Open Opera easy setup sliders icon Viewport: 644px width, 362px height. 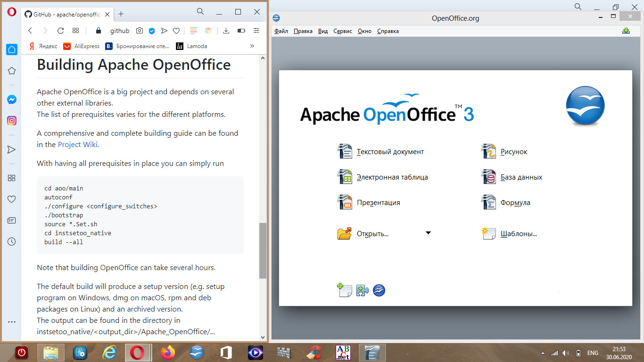pyautogui.click(x=256, y=31)
